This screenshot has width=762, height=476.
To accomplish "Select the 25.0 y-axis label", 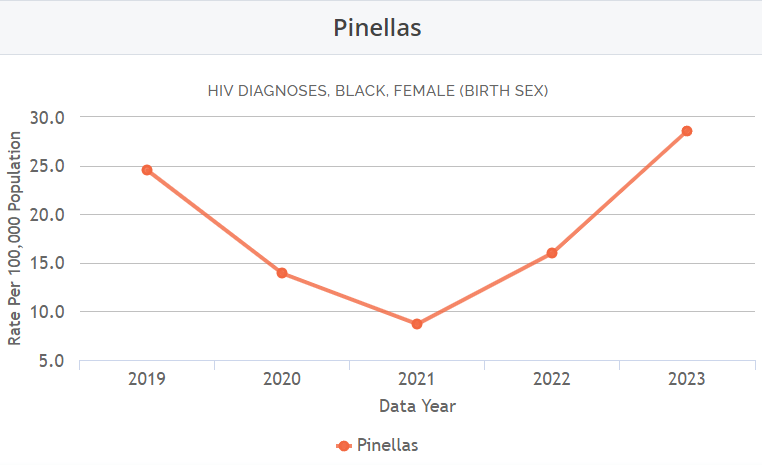I will [x=47, y=166].
